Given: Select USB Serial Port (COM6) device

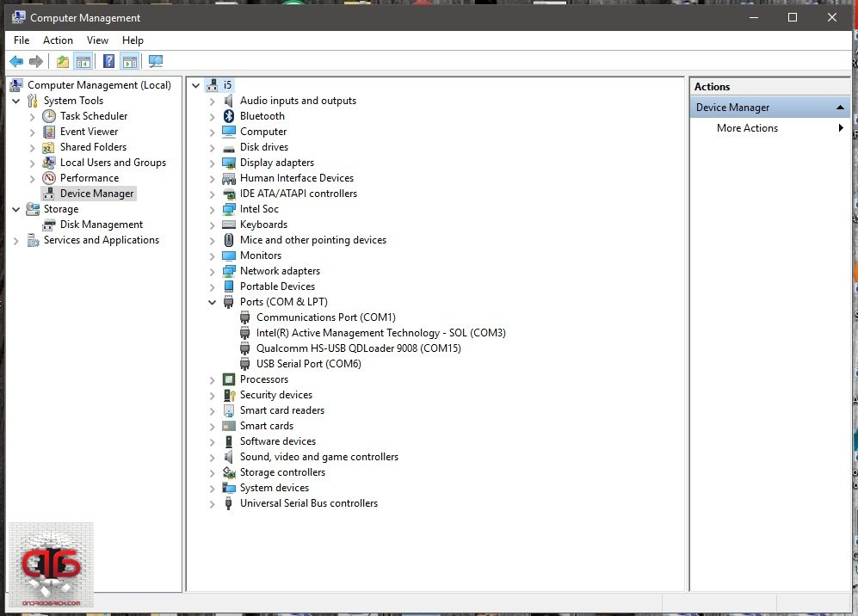Looking at the screenshot, I should pos(308,364).
